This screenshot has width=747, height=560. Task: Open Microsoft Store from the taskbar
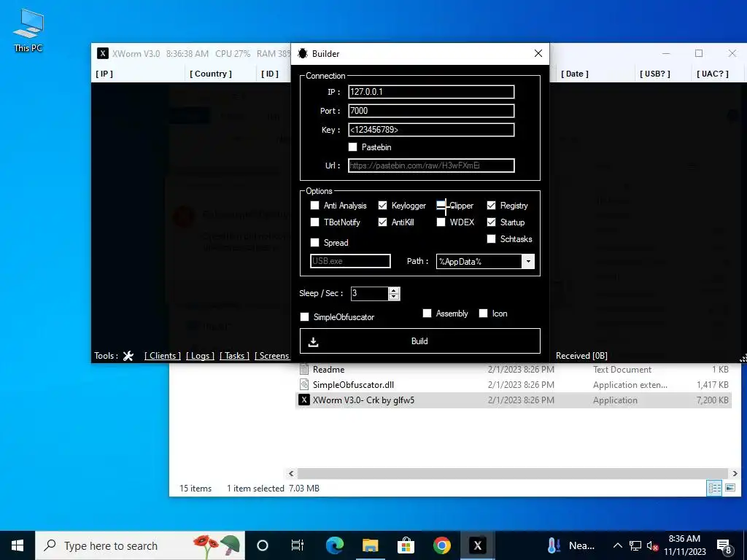pos(406,545)
